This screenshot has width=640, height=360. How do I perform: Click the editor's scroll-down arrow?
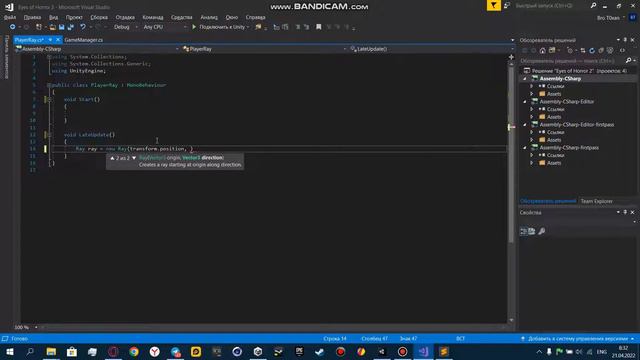(511, 320)
